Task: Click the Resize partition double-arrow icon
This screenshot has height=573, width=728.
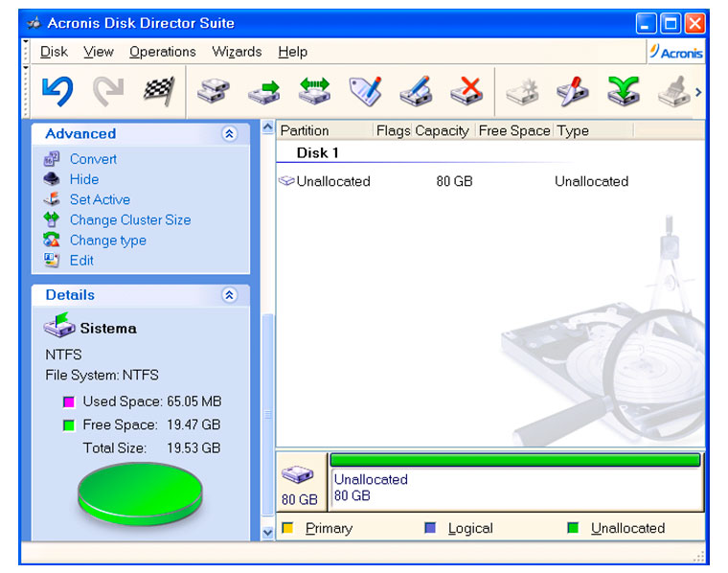Action: click(314, 91)
